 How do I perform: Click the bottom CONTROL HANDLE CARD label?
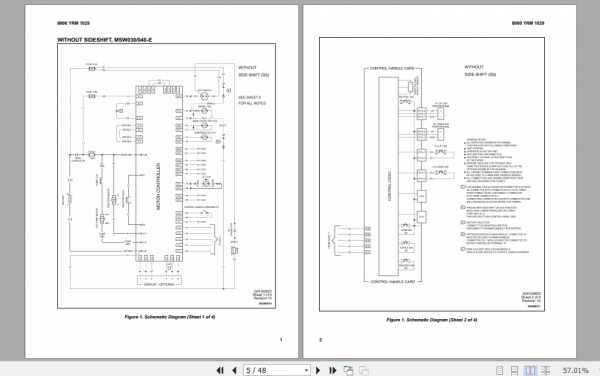(393, 282)
